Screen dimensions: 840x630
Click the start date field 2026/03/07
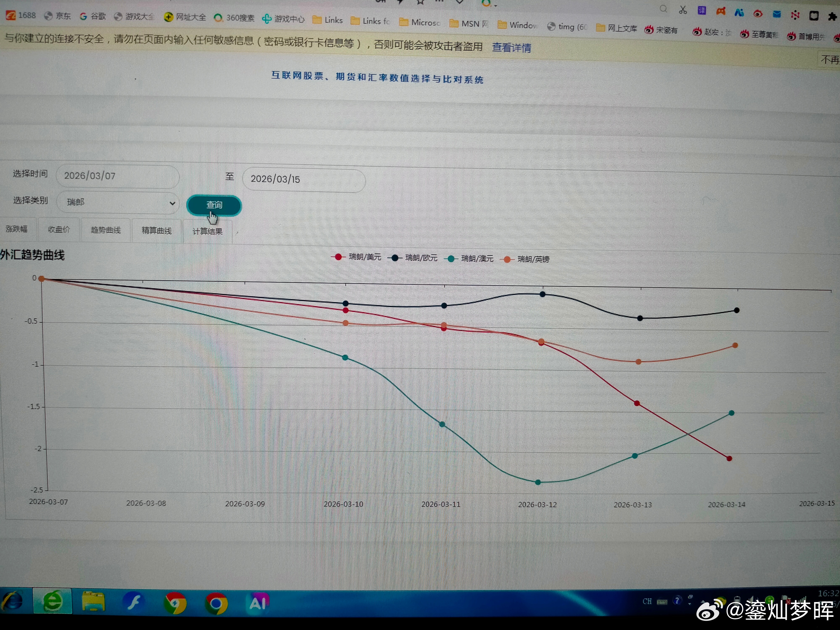[x=118, y=176]
